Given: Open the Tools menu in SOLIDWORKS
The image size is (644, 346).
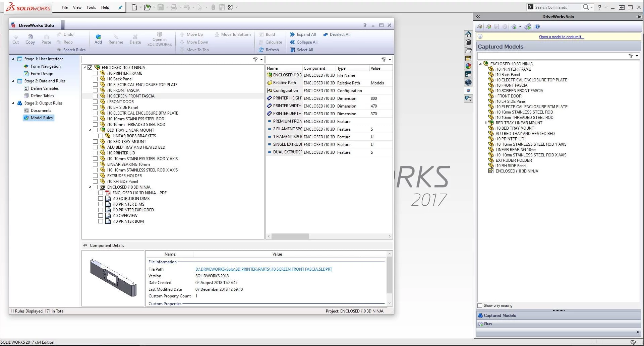Looking at the screenshot, I should click(91, 7).
